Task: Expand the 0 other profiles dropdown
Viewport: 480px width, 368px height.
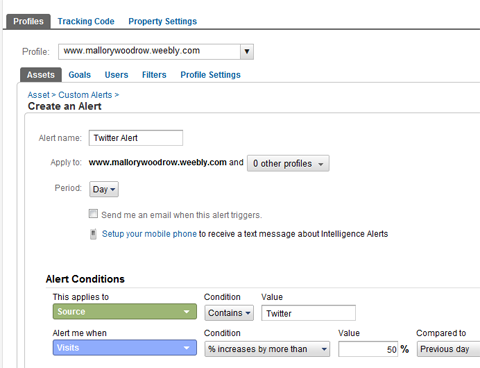Action: click(x=288, y=163)
